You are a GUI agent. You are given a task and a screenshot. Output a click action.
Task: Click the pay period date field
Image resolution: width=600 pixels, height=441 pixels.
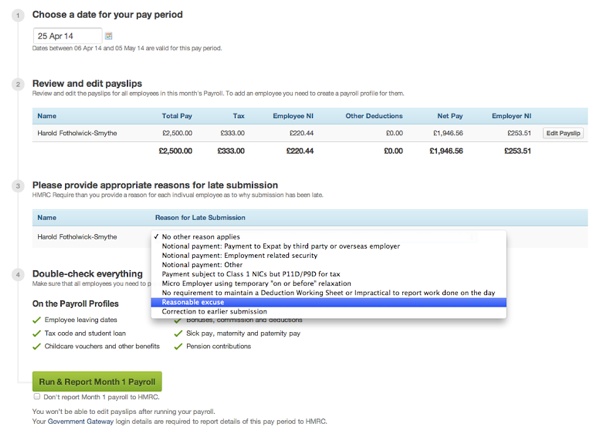click(x=66, y=36)
